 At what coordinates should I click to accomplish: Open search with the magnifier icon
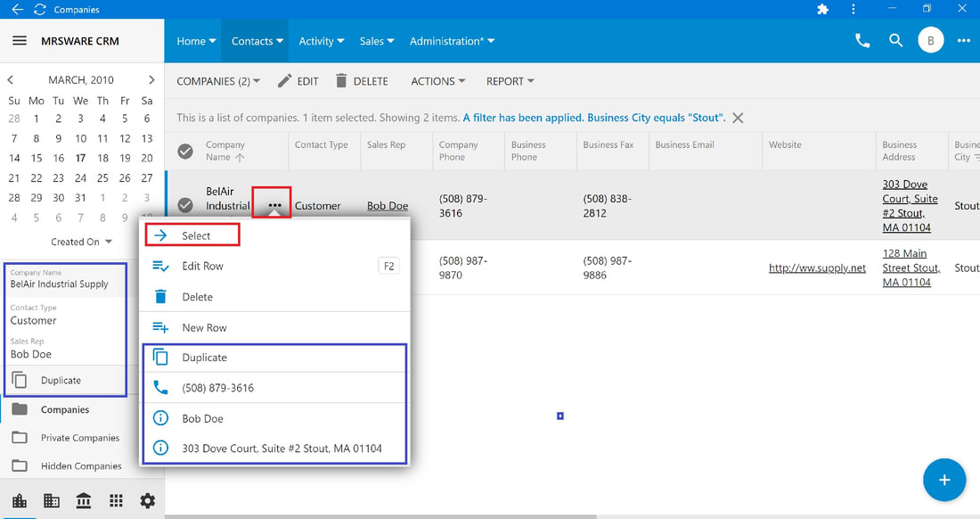(x=895, y=41)
